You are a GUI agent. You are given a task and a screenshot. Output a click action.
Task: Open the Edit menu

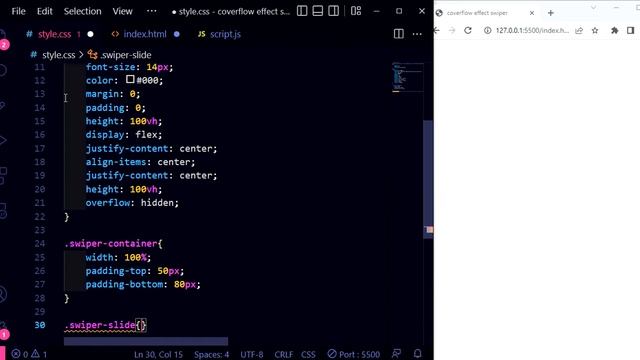point(44,11)
